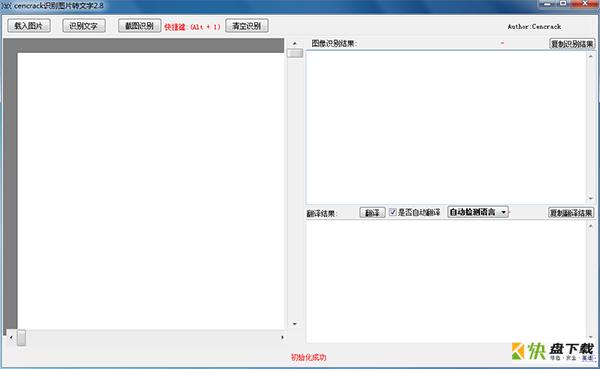This screenshot has height=369, width=600.
Task: Click inside the 图像识别结果 text area
Action: [446, 127]
